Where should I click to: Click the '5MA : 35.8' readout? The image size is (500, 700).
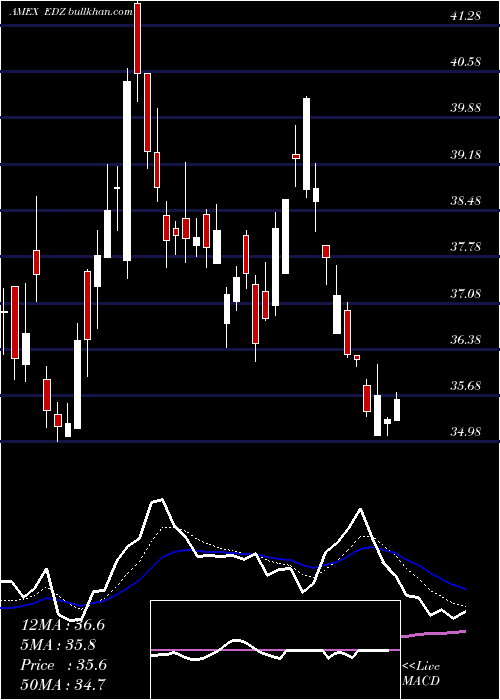tap(58, 645)
